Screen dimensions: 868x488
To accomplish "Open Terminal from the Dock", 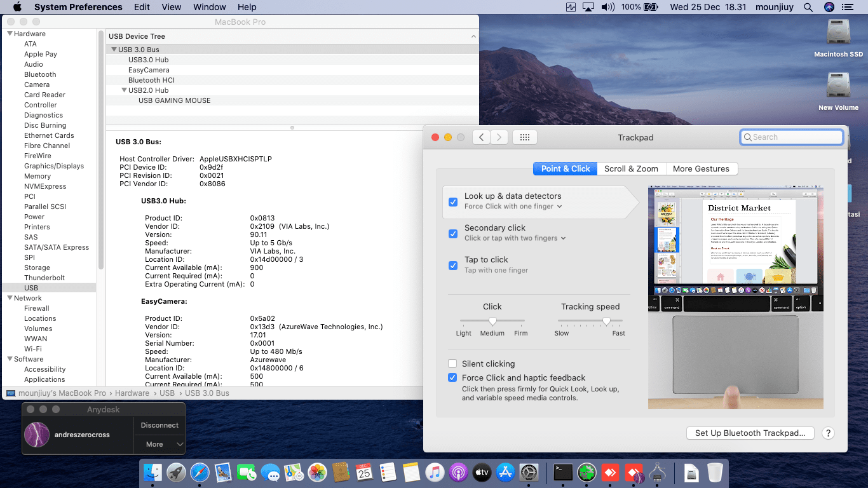I will tap(563, 472).
